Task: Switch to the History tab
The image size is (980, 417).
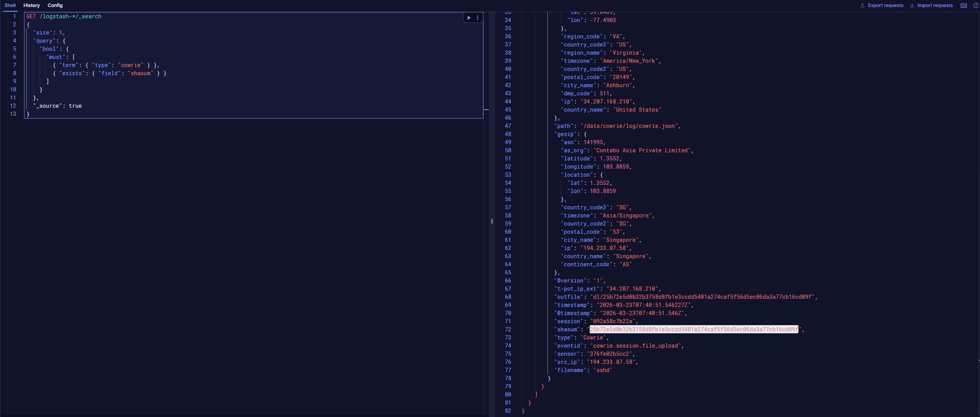Action: coord(31,5)
